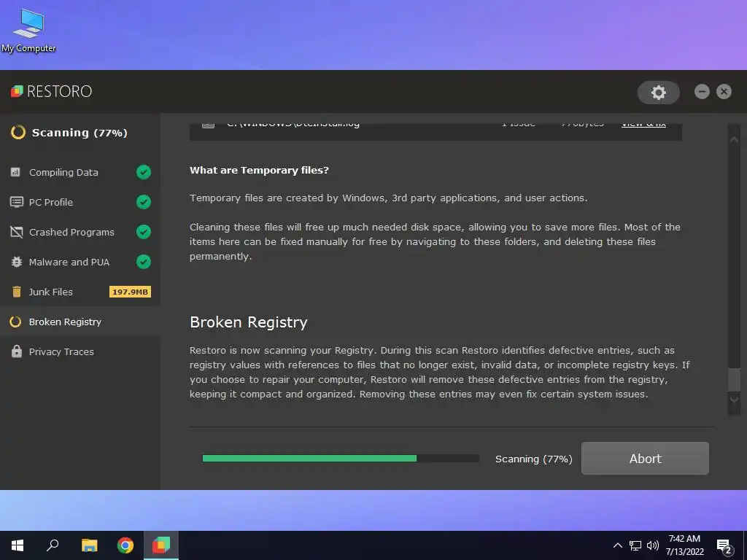This screenshot has width=747, height=560.
Task: Open the notification center icon
Action: click(x=724, y=547)
